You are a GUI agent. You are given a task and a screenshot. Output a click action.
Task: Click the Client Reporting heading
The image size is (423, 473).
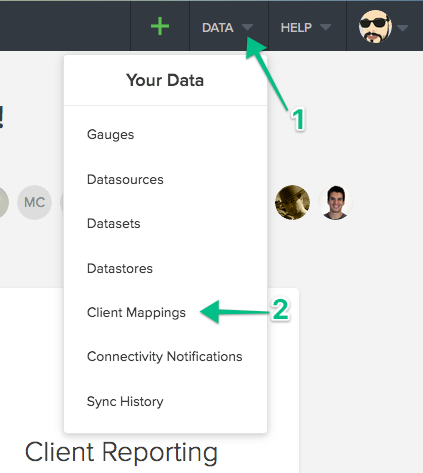click(121, 452)
